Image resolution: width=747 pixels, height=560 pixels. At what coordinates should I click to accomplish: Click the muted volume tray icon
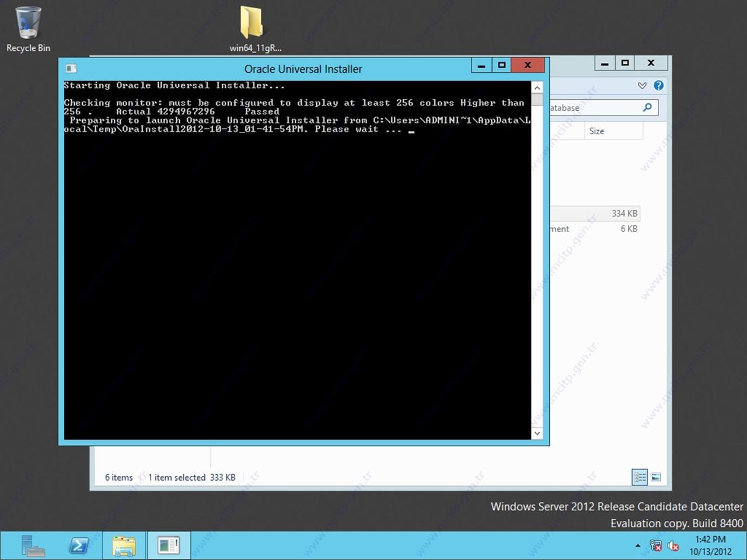[673, 546]
